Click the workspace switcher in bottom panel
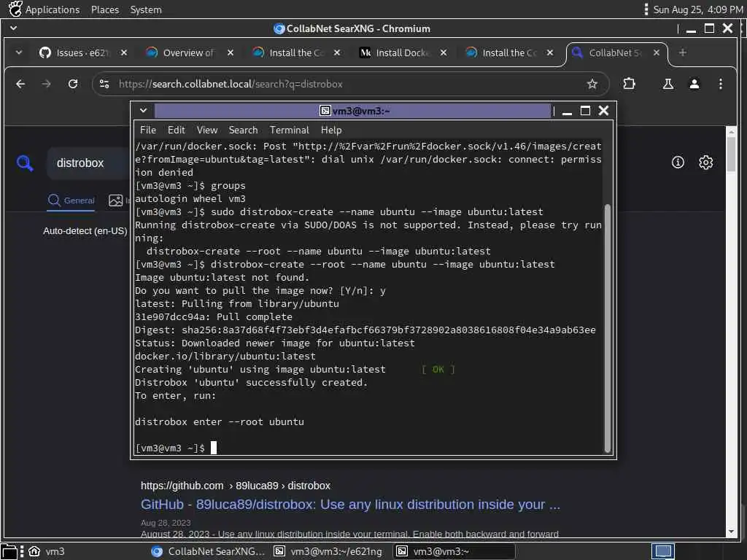 (x=662, y=551)
